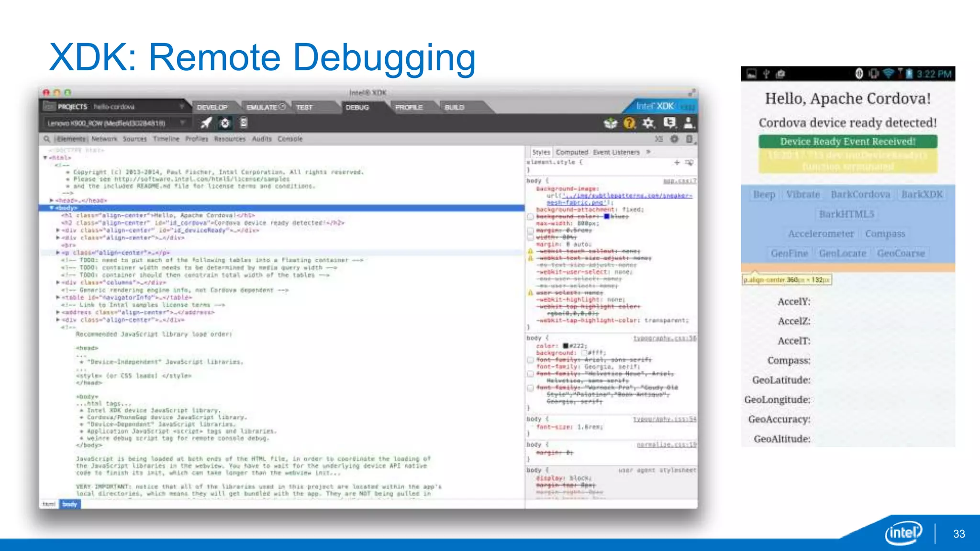The width and height of the screenshot is (980, 551).
Task: Click the Twitter feed icon in toolbar
Action: tap(670, 123)
